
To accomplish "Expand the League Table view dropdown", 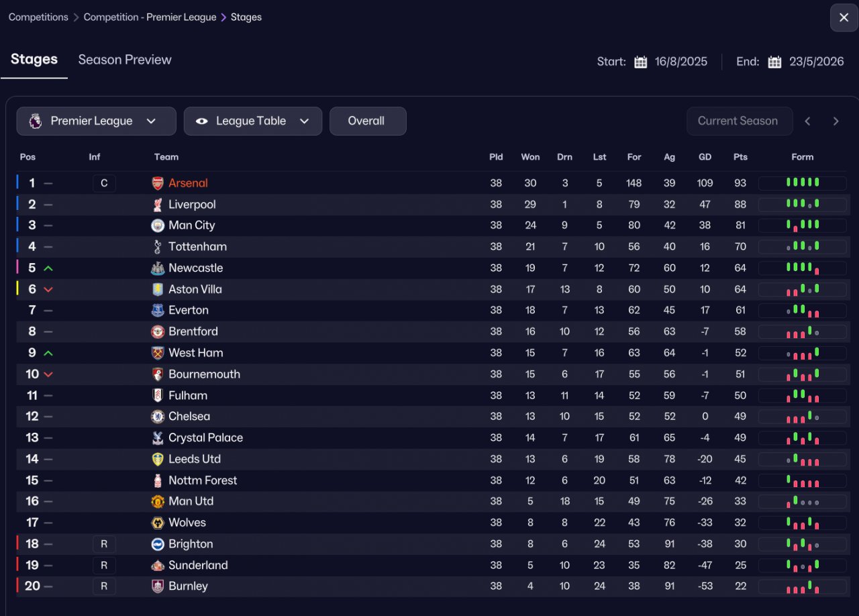I will pyautogui.click(x=252, y=121).
